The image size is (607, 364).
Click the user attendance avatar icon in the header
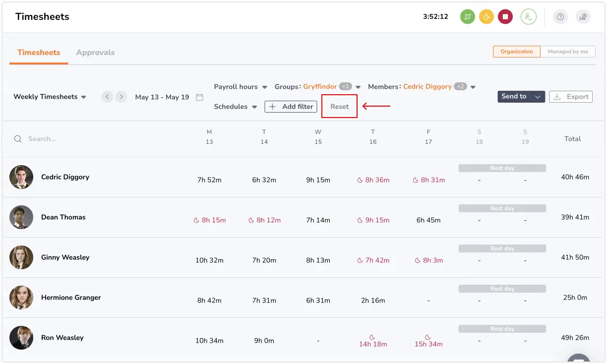[x=529, y=16]
